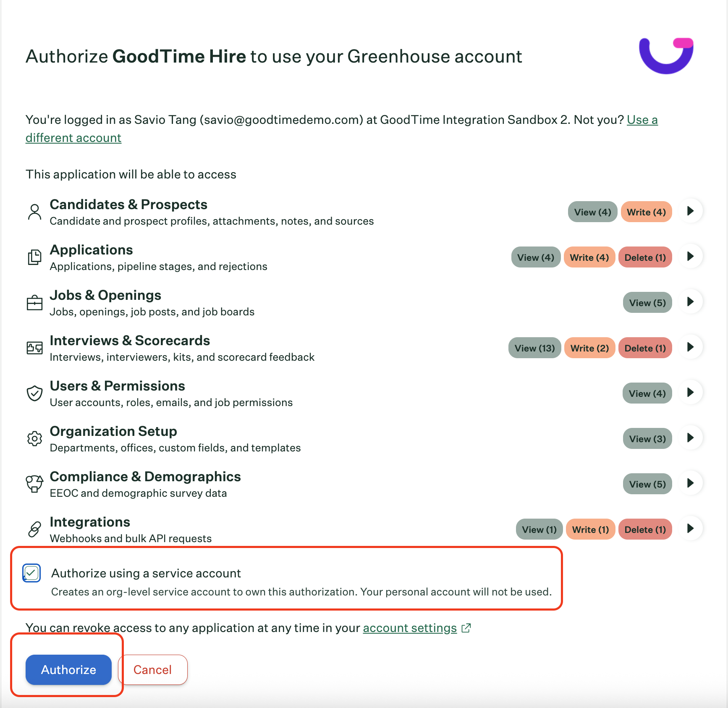Uncheck Authorize using a service account

pos(31,573)
